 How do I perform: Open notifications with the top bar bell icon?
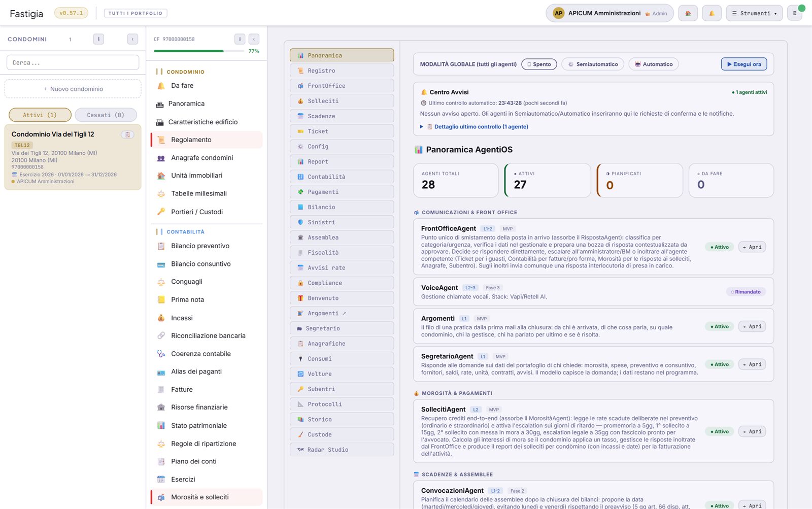712,13
